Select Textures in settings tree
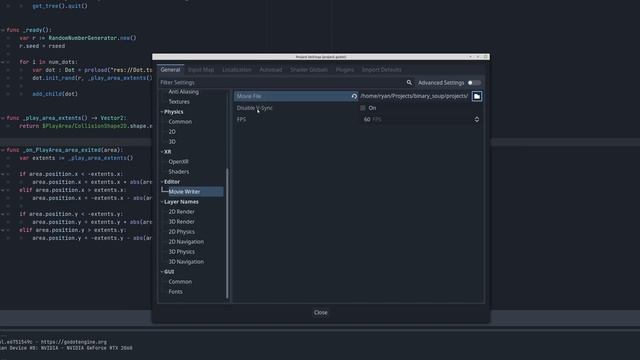 pos(179,102)
